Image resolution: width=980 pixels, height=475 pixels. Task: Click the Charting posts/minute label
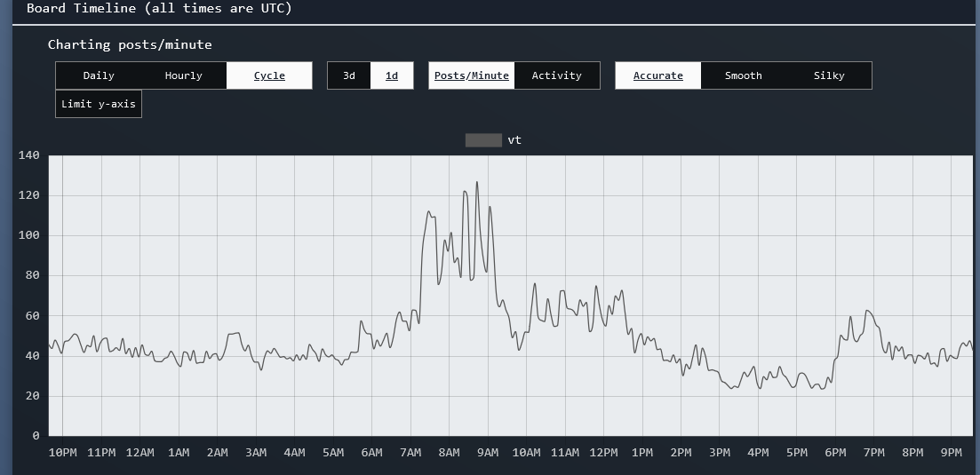pyautogui.click(x=130, y=44)
